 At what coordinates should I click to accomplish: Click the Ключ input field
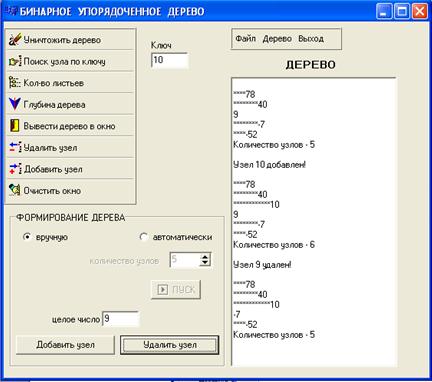[170, 60]
